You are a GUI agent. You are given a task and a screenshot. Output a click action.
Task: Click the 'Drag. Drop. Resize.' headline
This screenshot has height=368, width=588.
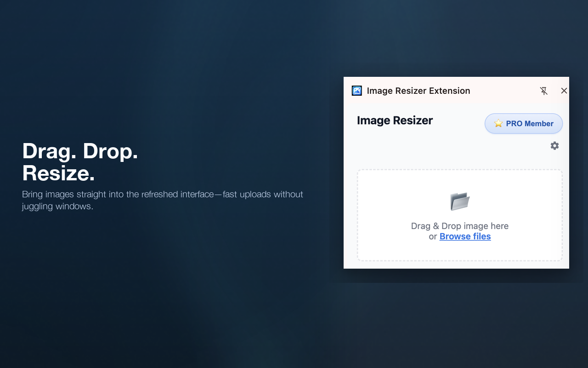80,162
